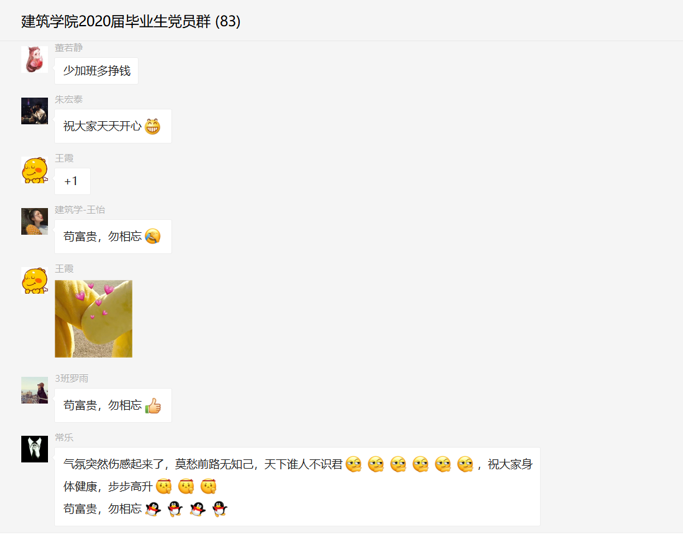Open 3班罗雨's avatar profile

click(34, 390)
